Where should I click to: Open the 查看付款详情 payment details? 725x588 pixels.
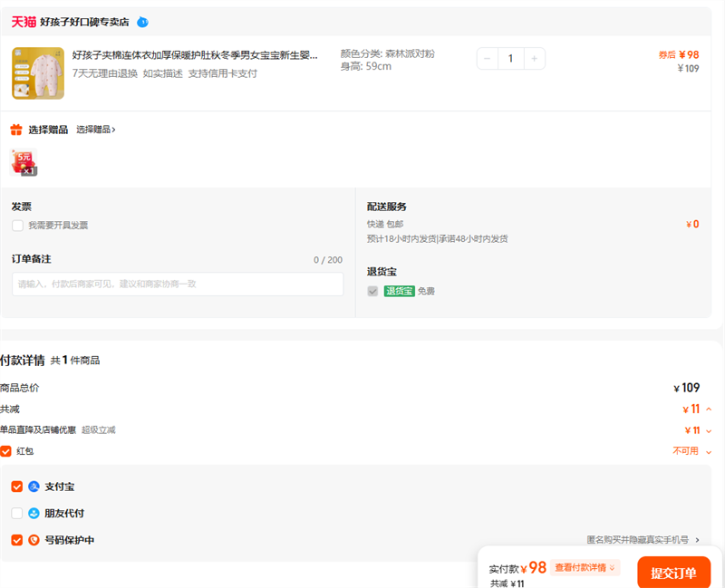[585, 568]
